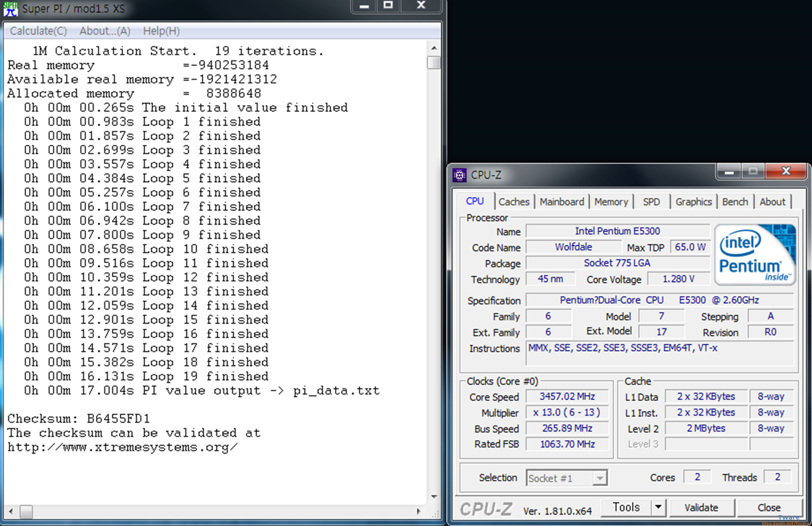Click the Intel Pentium inside logo
The image size is (812, 526).
coord(755,254)
